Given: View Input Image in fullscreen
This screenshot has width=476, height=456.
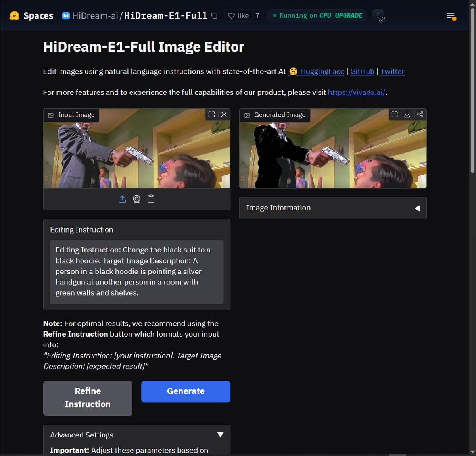Looking at the screenshot, I should click(x=211, y=114).
